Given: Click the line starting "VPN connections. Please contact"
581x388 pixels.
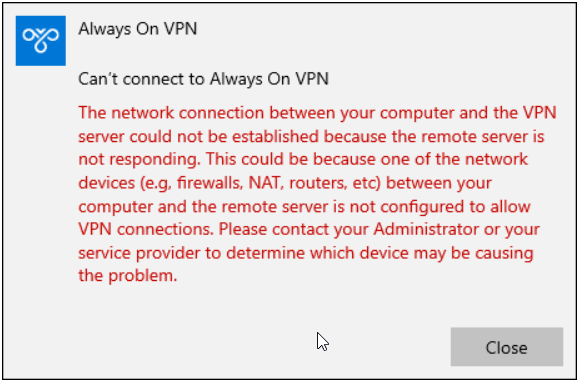Looking at the screenshot, I should tap(309, 229).
